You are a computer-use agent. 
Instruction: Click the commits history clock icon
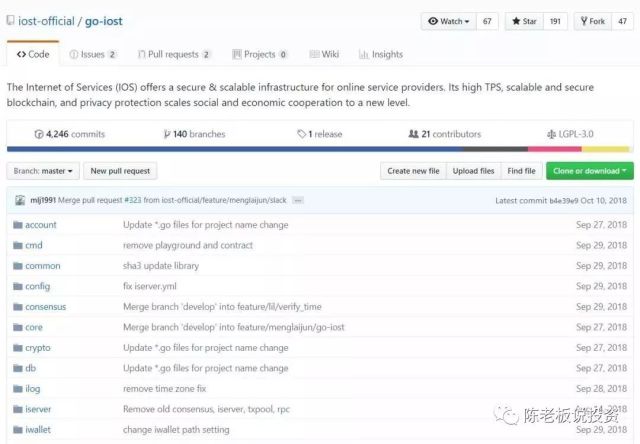(x=39, y=134)
